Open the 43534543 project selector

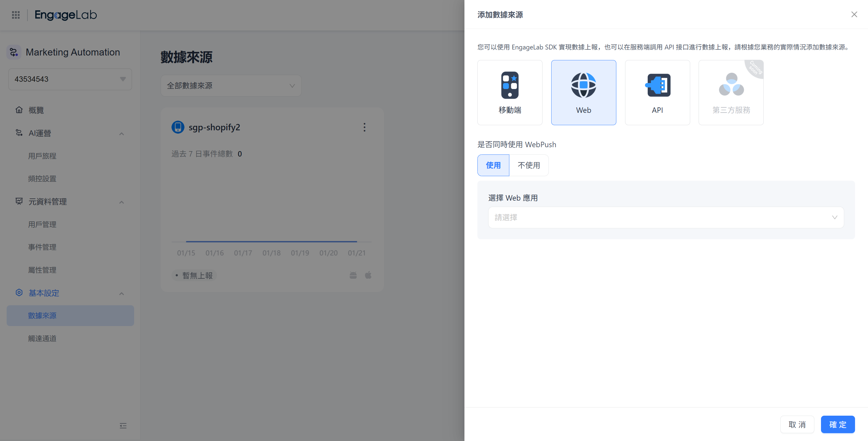(70, 79)
